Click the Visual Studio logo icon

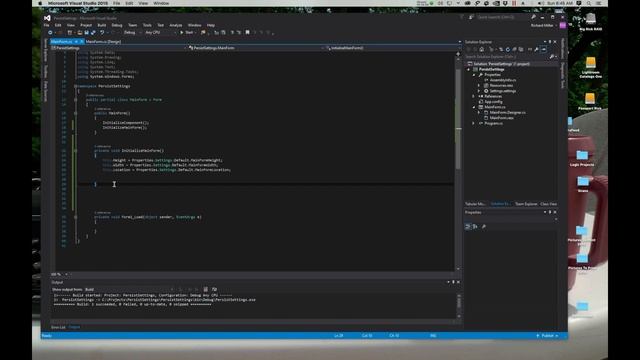tap(47, 18)
